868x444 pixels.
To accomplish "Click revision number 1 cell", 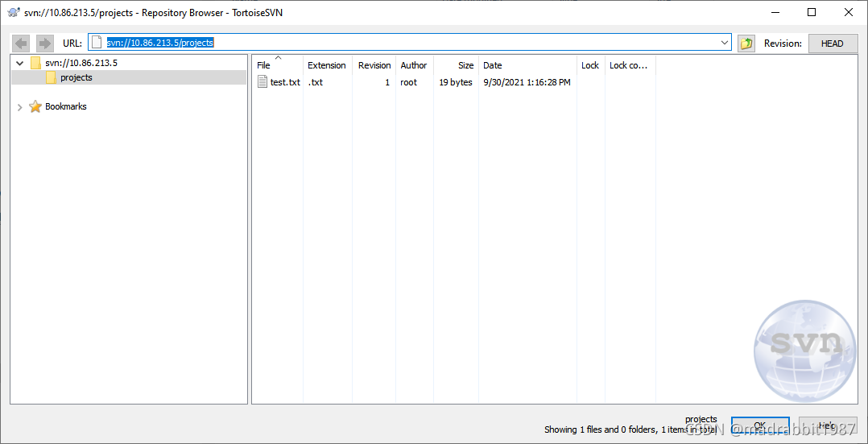I will (x=387, y=82).
